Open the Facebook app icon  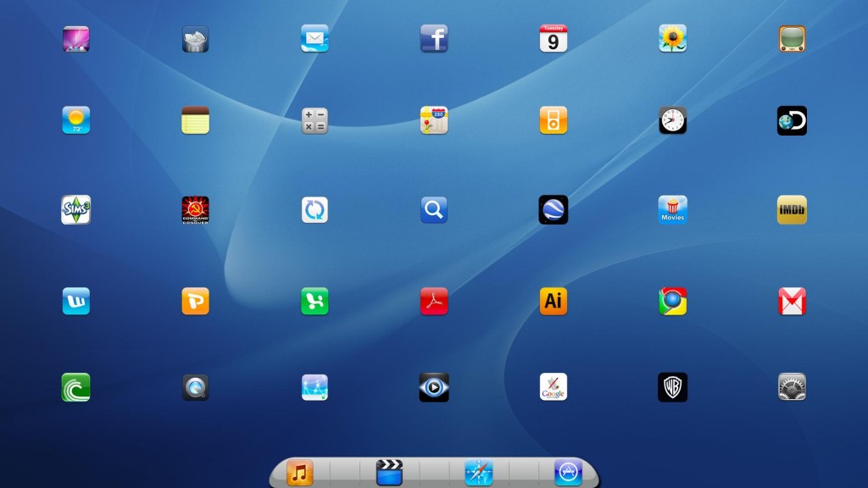point(434,38)
